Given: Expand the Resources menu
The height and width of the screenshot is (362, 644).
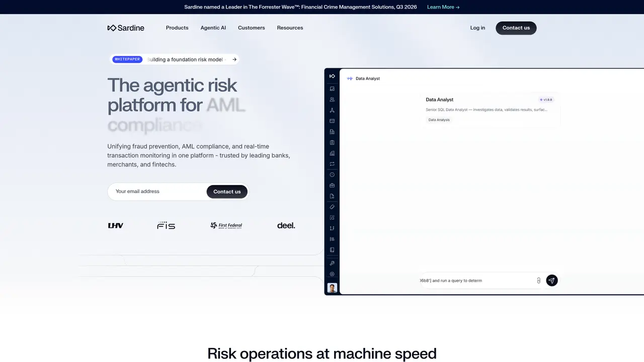Looking at the screenshot, I should (290, 28).
